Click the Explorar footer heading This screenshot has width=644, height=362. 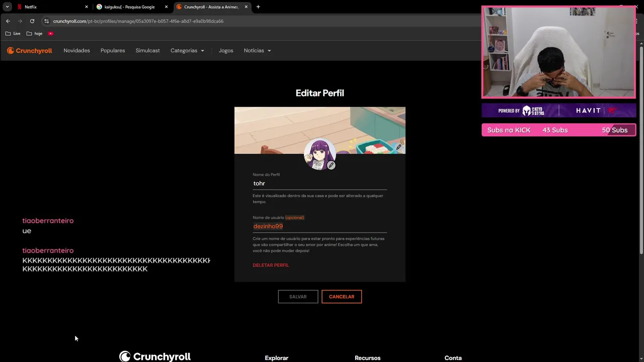pyautogui.click(x=277, y=358)
